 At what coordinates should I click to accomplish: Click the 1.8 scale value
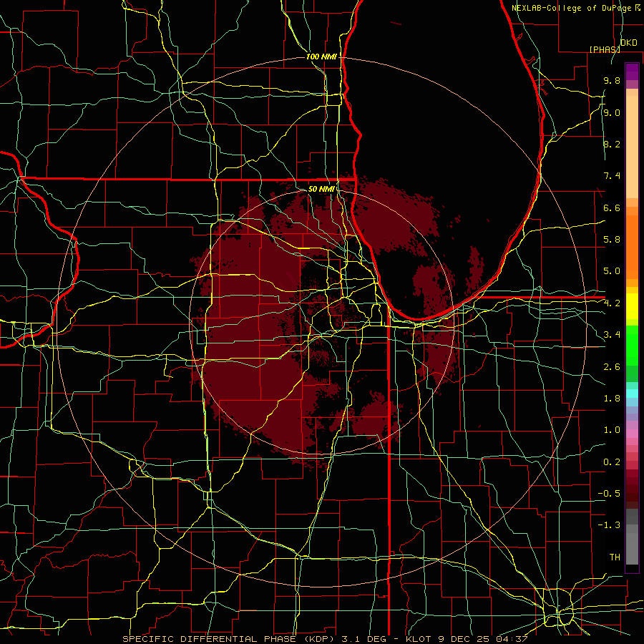[x=612, y=399]
